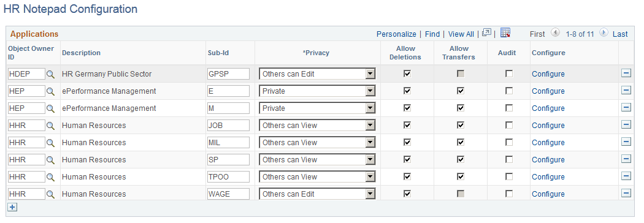This screenshot has height=223, width=644.
Task: Uncheck Allow Transfers for sub-id E row
Action: (x=461, y=91)
